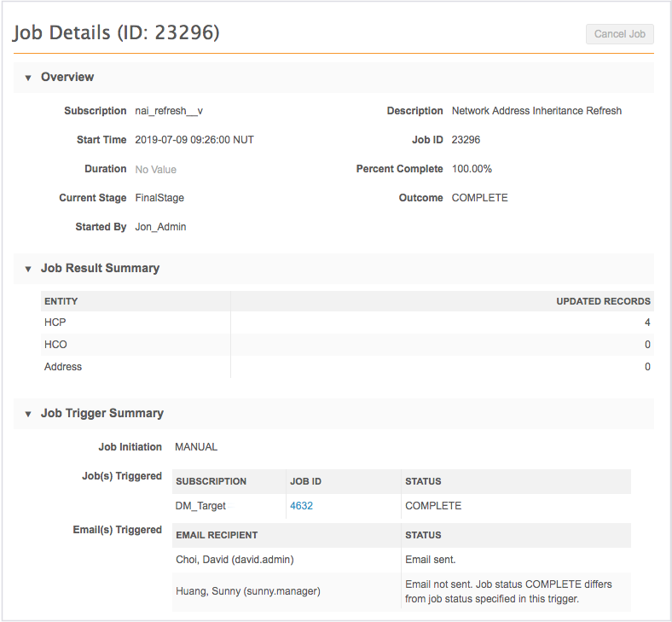Click the Cancel Job button
The height and width of the screenshot is (622, 672).
click(619, 34)
